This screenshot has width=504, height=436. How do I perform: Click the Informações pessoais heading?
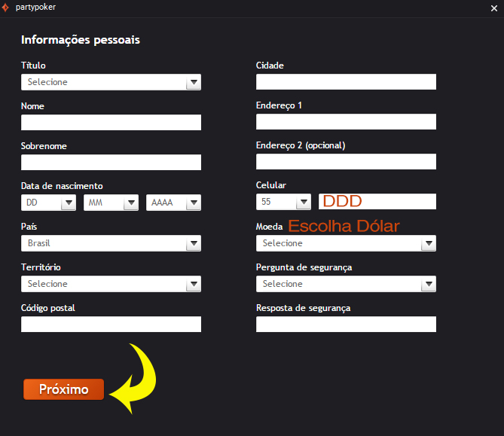[81, 40]
